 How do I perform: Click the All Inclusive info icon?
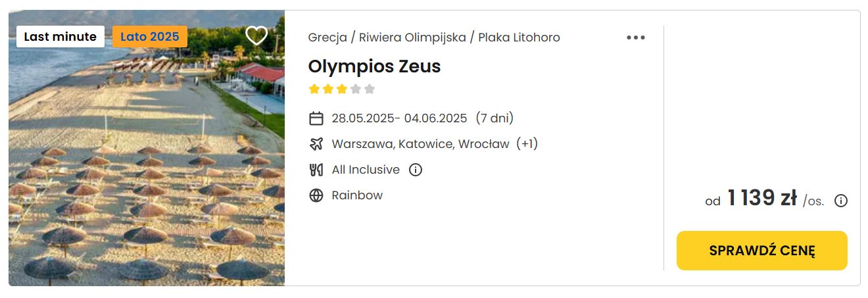coord(416,170)
